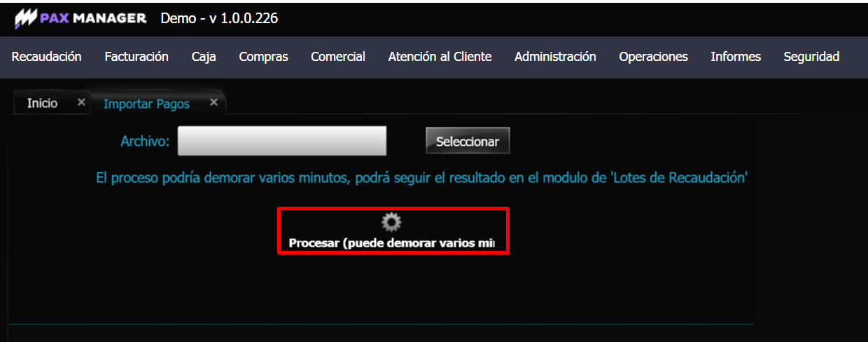
Task: Click the Archivo field label
Action: pos(146,141)
